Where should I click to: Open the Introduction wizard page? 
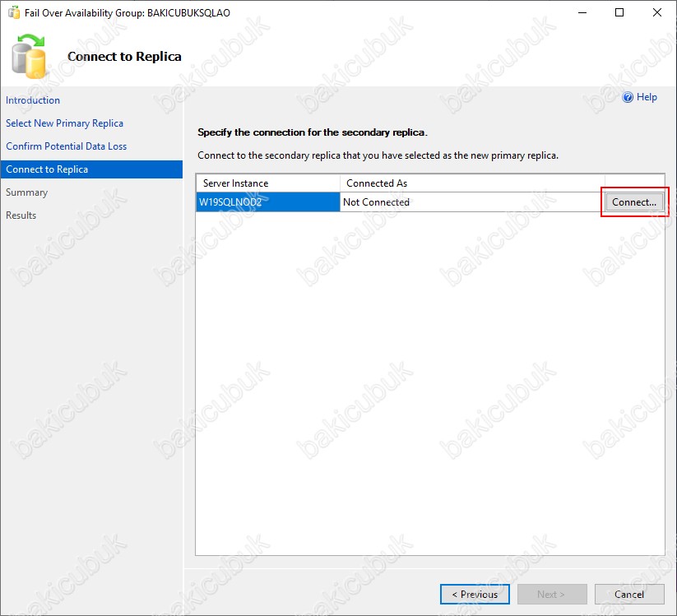pyautogui.click(x=33, y=100)
